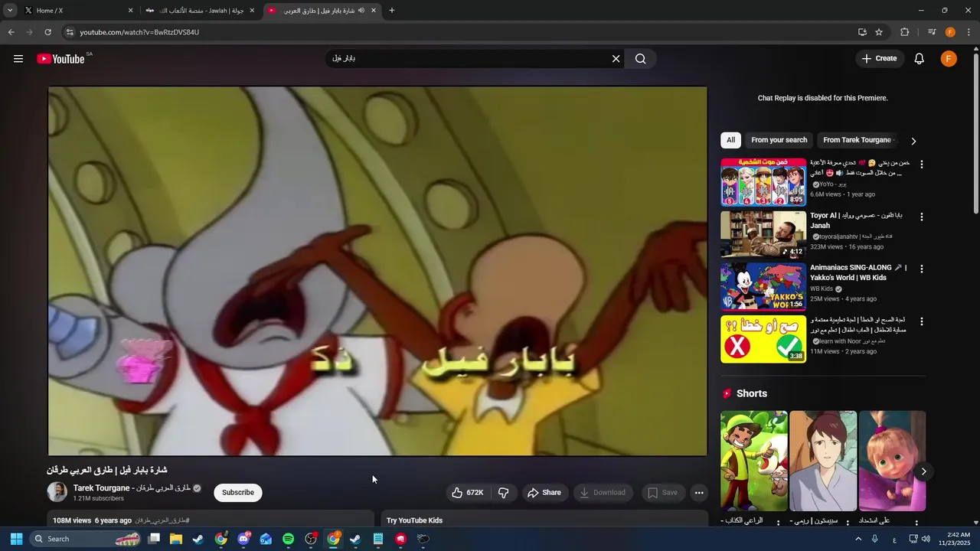The image size is (980, 551).
Task: Open the tab search dropdown
Action: coord(10,11)
